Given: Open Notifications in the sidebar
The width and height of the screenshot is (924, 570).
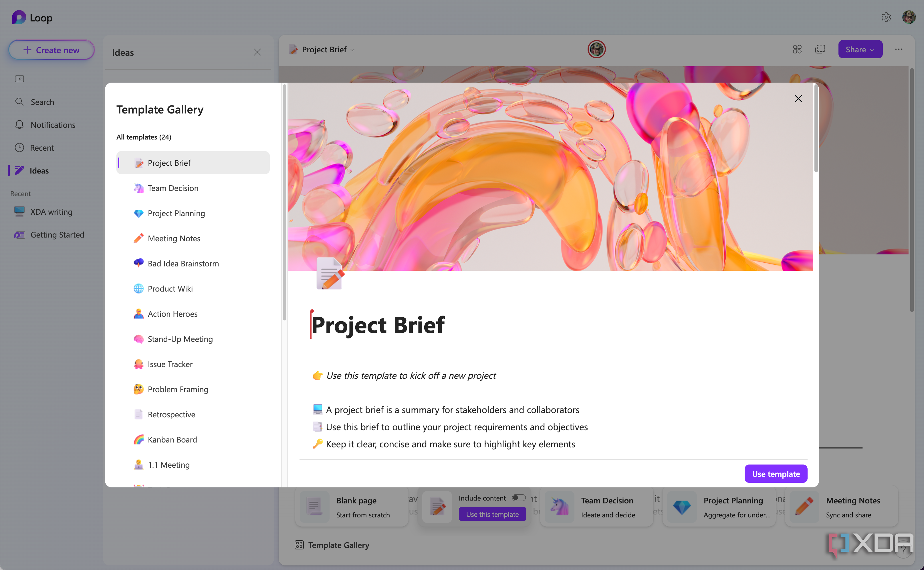Looking at the screenshot, I should [x=45, y=125].
